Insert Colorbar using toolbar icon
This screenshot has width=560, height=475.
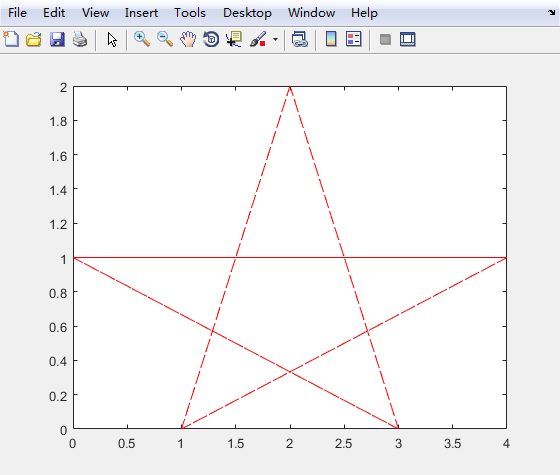click(331, 39)
